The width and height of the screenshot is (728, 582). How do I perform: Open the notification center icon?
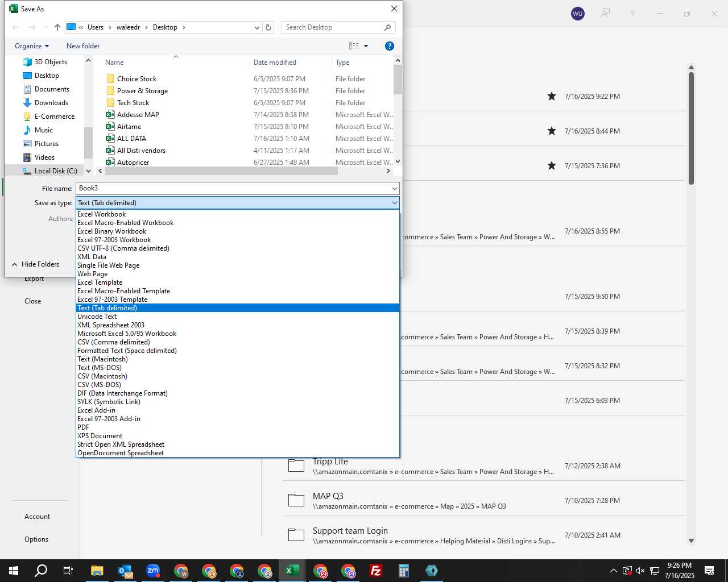tap(709, 571)
